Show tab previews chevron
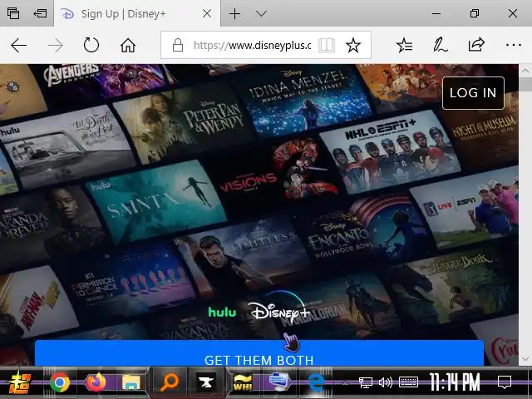This screenshot has height=399, width=532. pyautogui.click(x=261, y=14)
